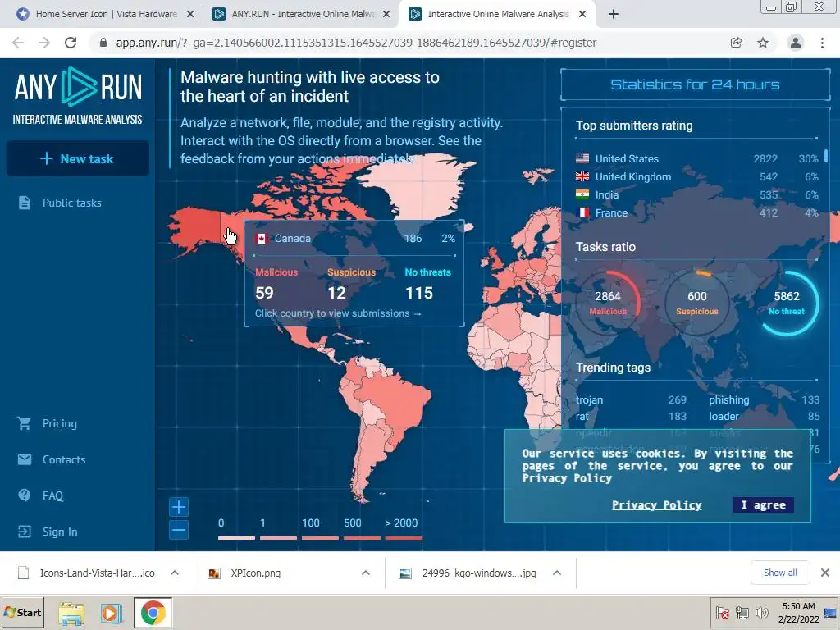Close the active Interactive Online Malware Analysis tab
840x630 pixels.
(583, 15)
